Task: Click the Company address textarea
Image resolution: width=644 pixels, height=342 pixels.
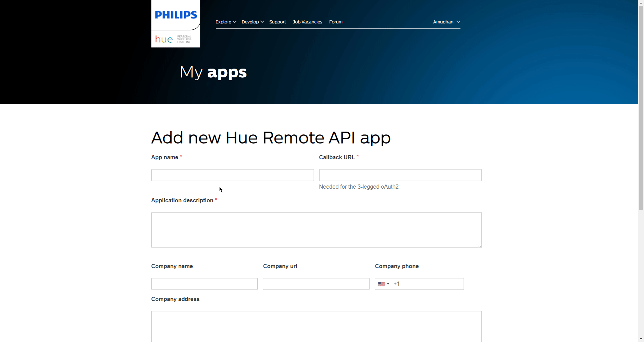Action: pyautogui.click(x=316, y=326)
